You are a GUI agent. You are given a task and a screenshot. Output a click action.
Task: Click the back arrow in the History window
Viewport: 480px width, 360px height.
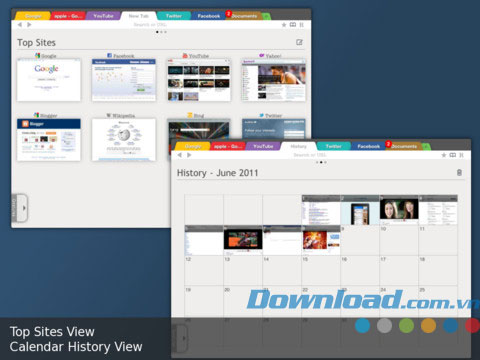(x=180, y=155)
